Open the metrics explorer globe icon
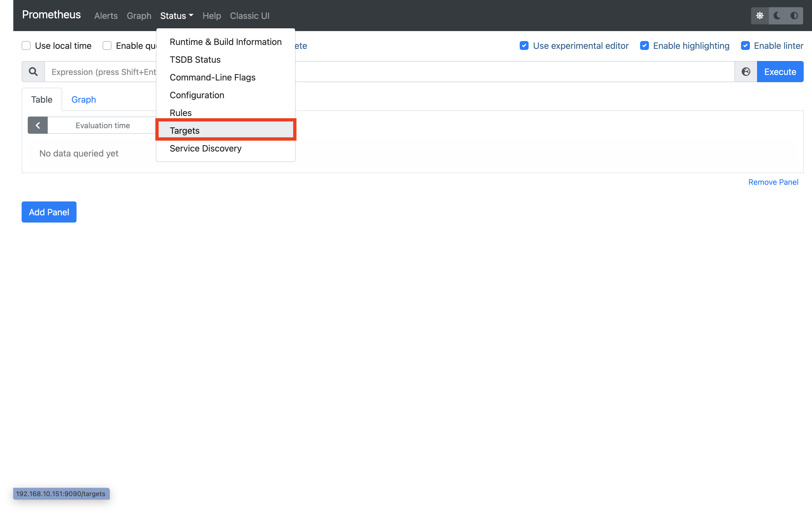Image resolution: width=812 pixels, height=515 pixels. (746, 72)
